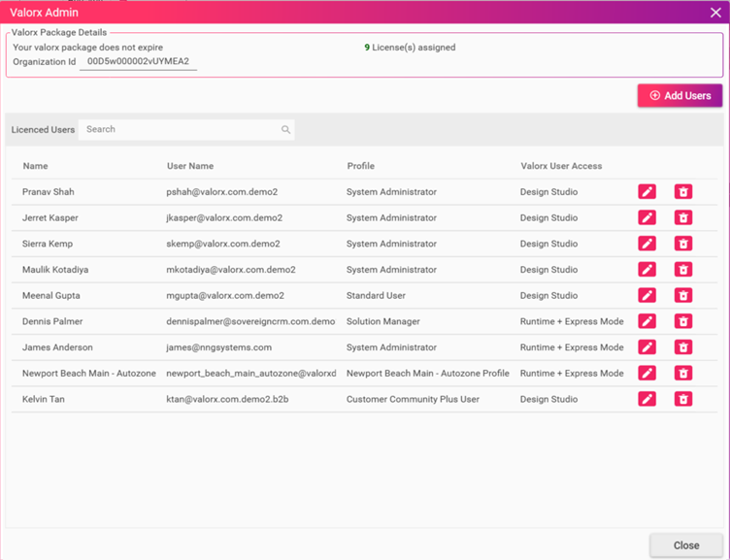Click Dennis Palmer's Runtime + Express Mode
Screen dimensions: 730x560
point(572,321)
